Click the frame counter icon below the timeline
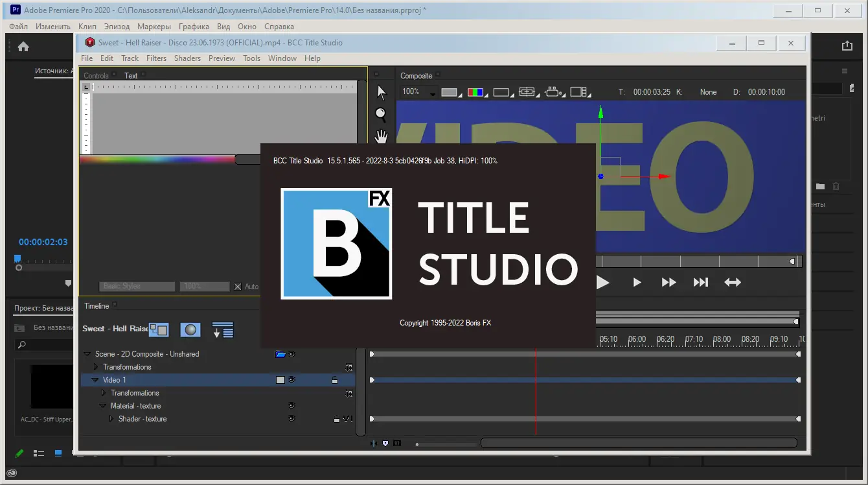The image size is (868, 485). [397, 444]
